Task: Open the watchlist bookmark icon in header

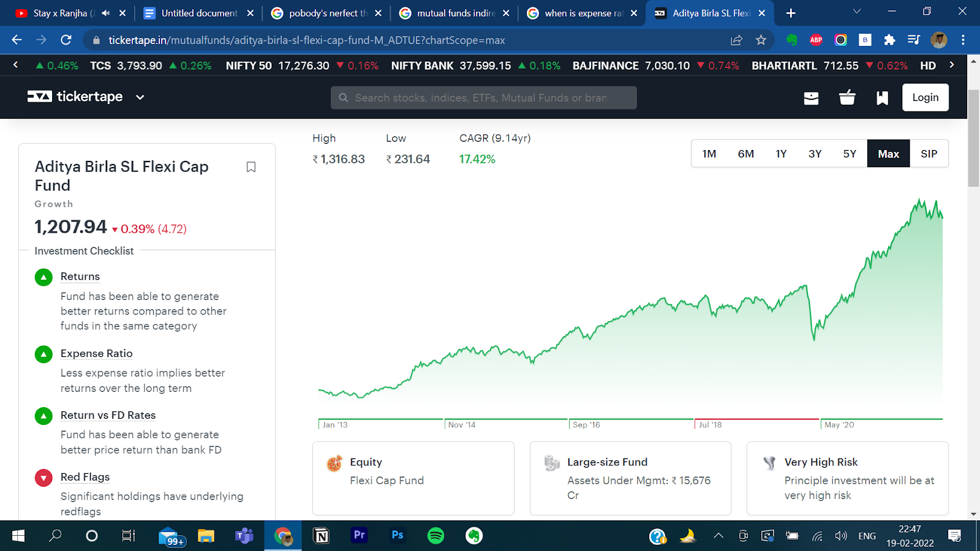Action: point(882,98)
